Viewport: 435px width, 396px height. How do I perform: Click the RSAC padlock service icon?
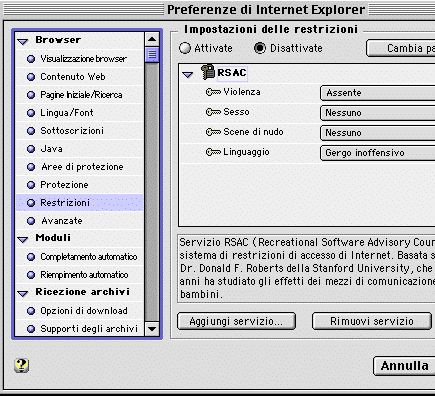click(x=208, y=72)
